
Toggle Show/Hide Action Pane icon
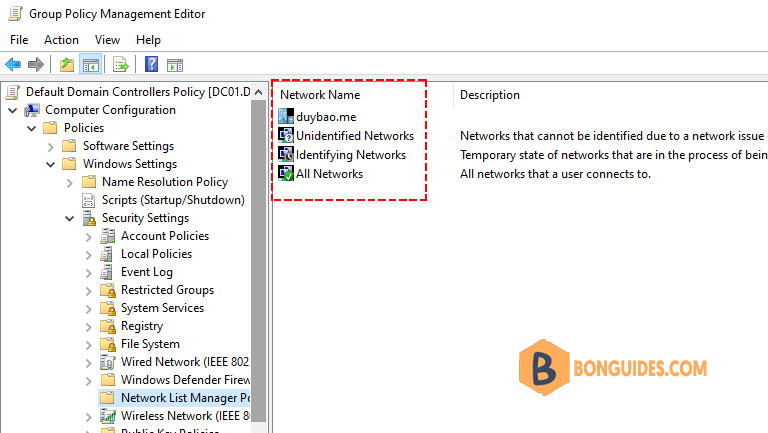175,65
